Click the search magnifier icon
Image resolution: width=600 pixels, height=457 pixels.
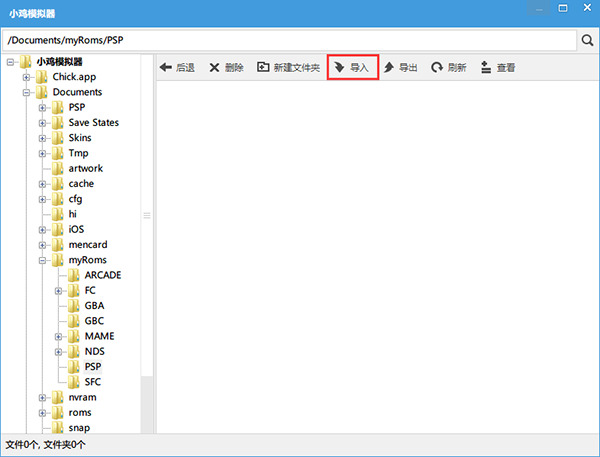[586, 41]
